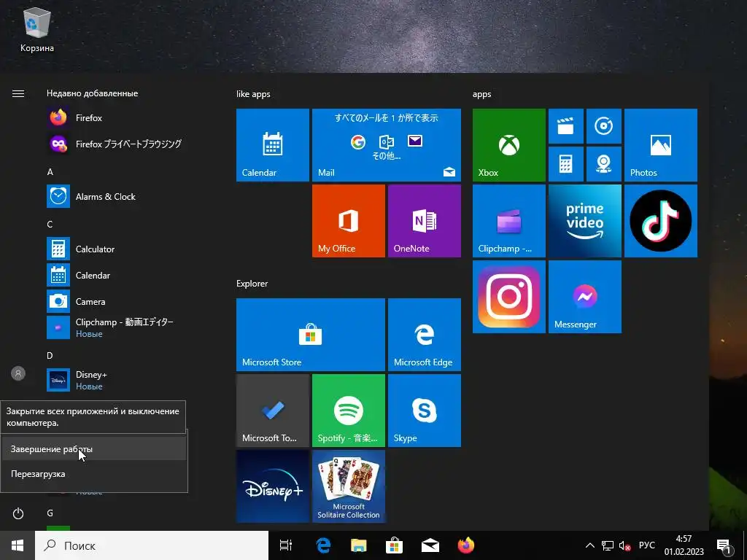Open the Photos tile

point(661,145)
